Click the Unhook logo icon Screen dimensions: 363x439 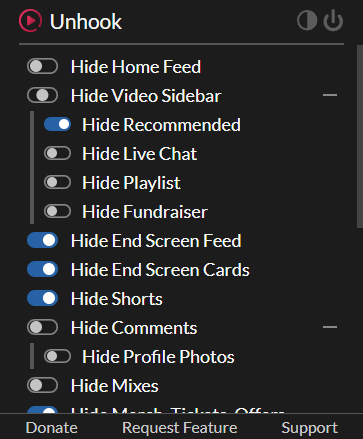(x=30, y=21)
